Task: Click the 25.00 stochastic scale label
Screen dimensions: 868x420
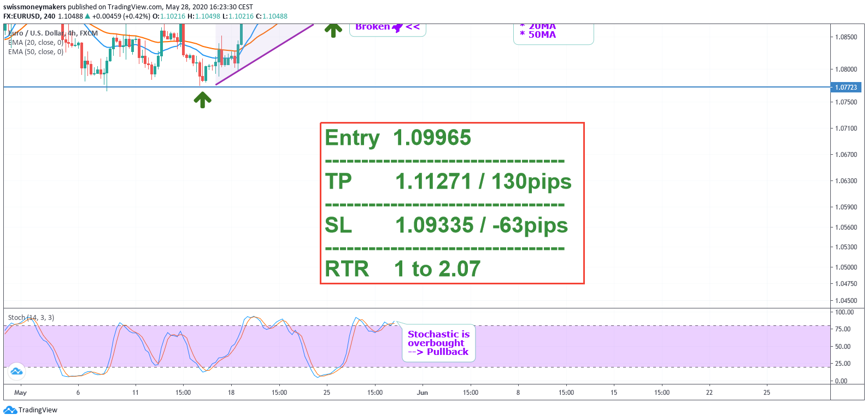Action: click(x=843, y=364)
